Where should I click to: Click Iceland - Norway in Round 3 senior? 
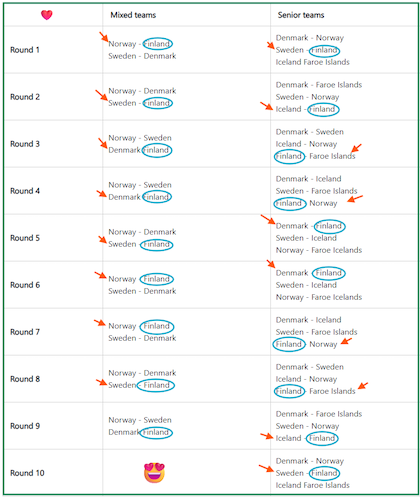[306, 144]
